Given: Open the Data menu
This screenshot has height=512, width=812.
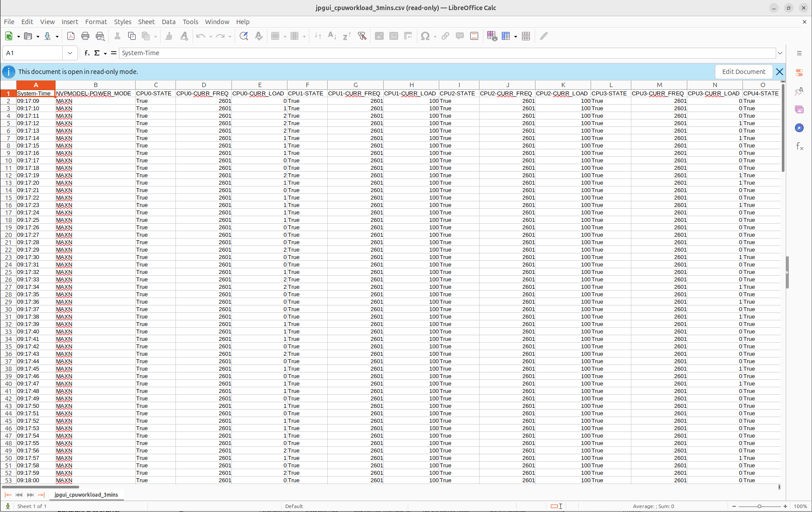Looking at the screenshot, I should pyautogui.click(x=168, y=21).
